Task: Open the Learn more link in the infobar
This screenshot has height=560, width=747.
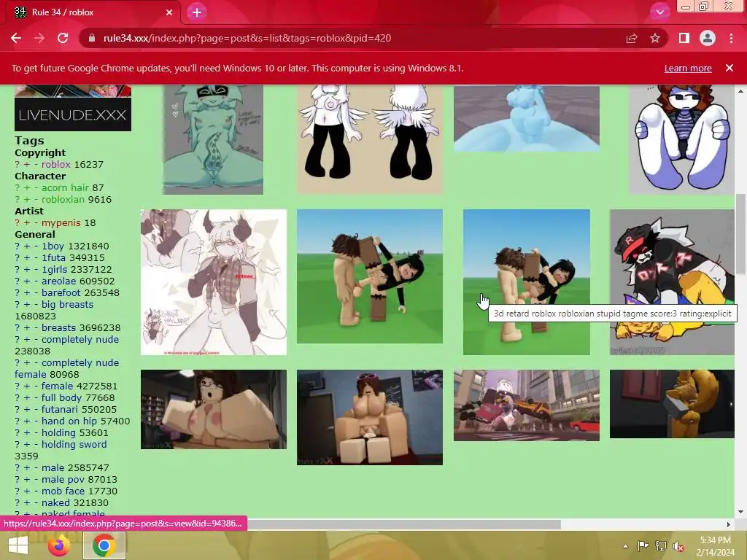Action: pos(688,68)
